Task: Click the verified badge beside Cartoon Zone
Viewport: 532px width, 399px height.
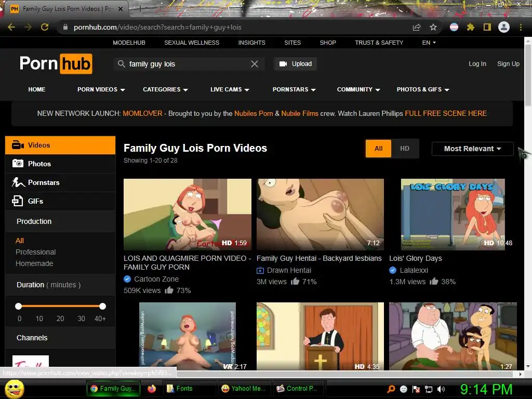Action: coord(127,279)
